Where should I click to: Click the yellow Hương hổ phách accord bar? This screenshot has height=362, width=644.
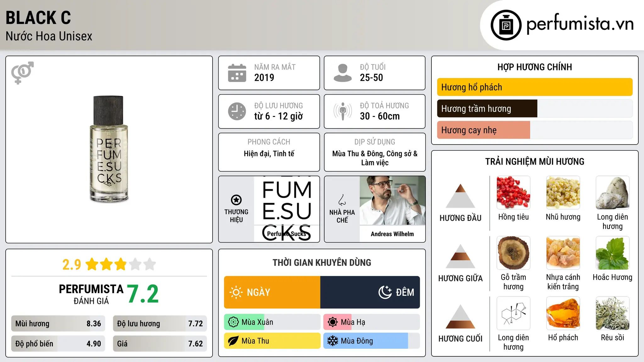535,87
